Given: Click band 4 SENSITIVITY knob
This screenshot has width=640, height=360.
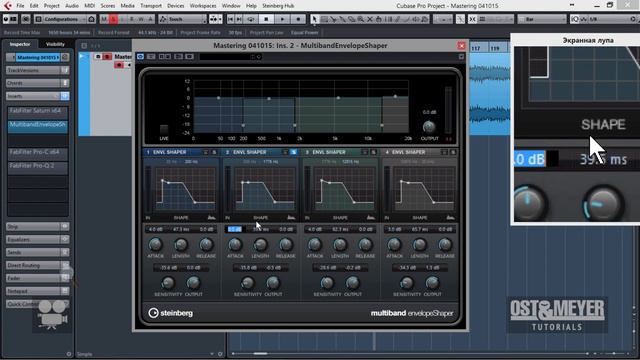Looking at the screenshot, I should click(x=406, y=282).
